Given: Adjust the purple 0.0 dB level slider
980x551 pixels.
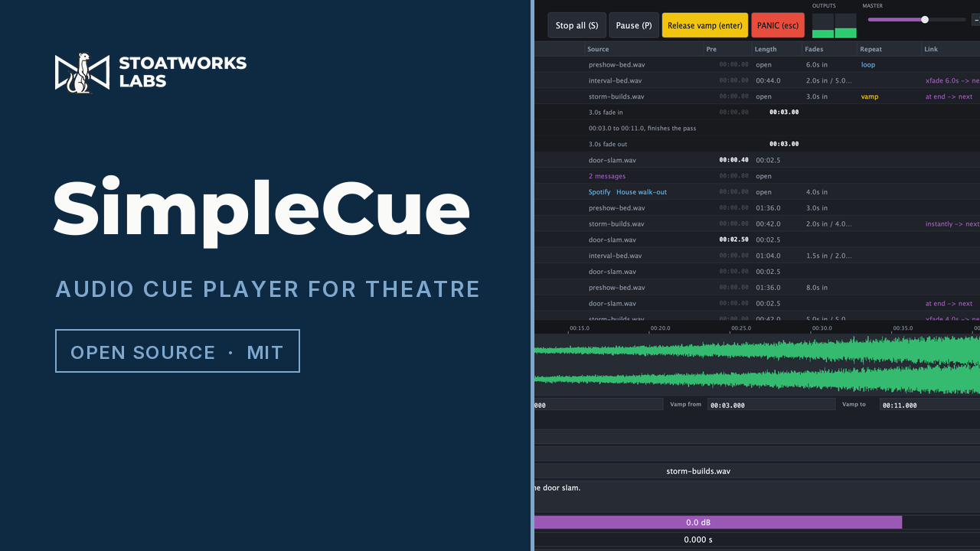Looking at the screenshot, I should coord(757,522).
